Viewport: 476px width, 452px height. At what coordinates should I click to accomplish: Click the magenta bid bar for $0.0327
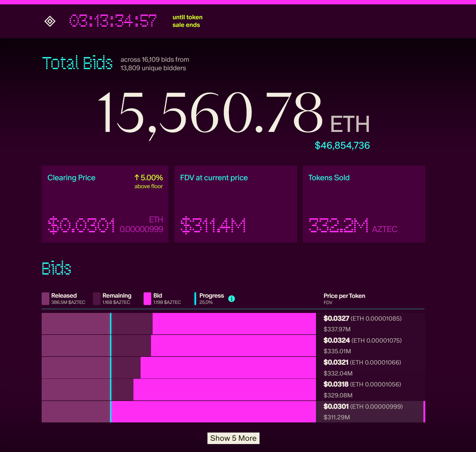tap(234, 324)
